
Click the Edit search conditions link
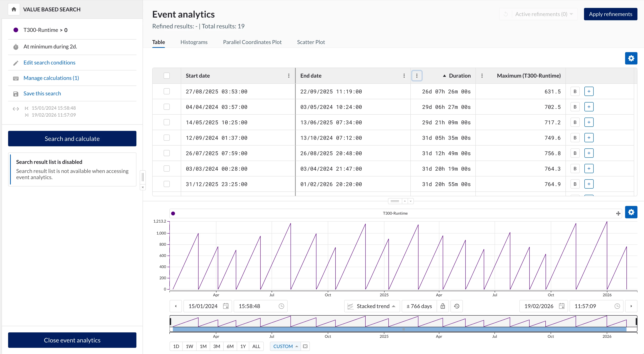(49, 63)
